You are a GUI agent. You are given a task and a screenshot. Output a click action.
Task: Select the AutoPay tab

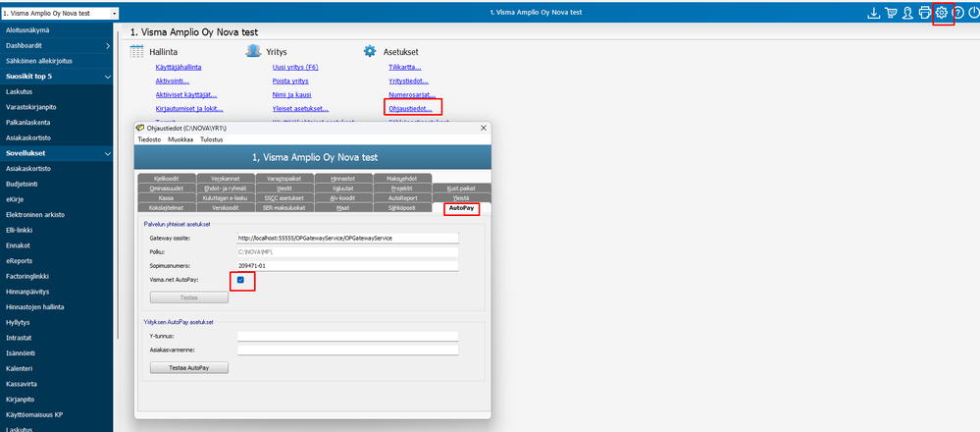(x=461, y=207)
